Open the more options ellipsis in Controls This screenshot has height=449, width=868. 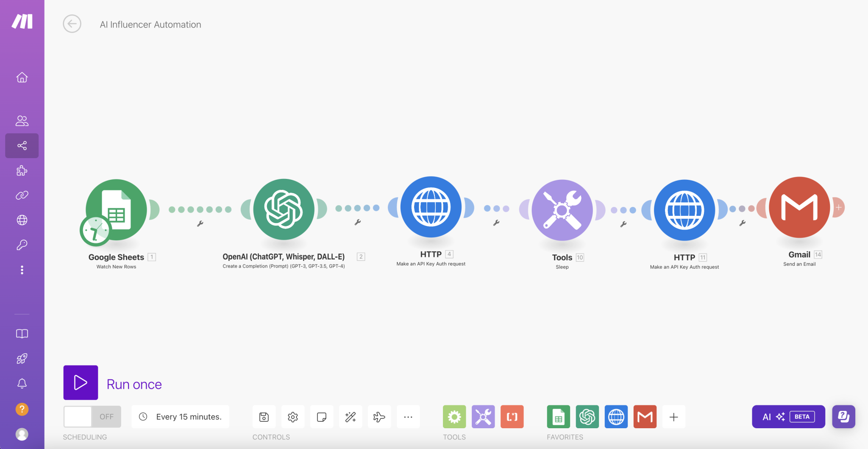pos(408,417)
